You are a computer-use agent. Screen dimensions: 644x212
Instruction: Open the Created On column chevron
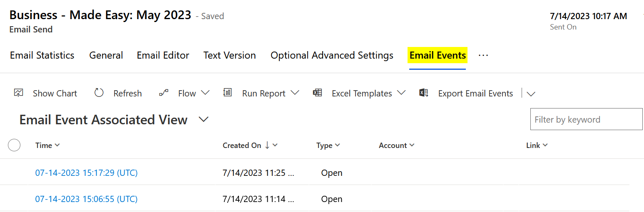click(x=275, y=145)
